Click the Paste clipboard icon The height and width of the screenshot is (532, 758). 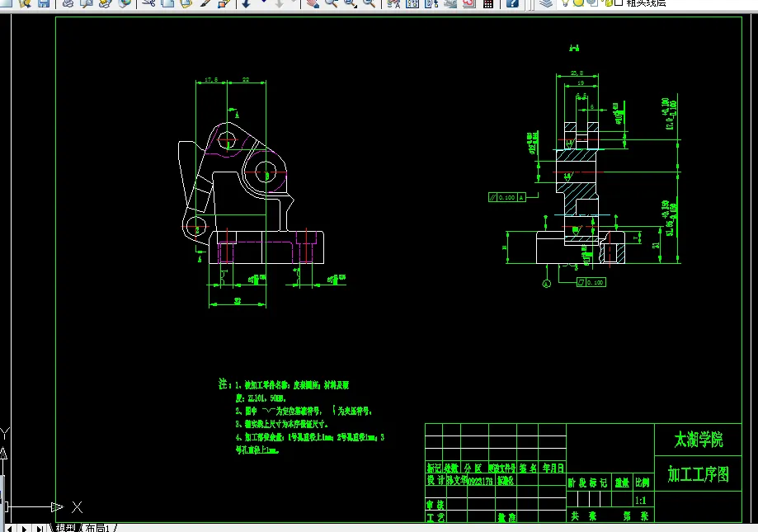pyautogui.click(x=186, y=3)
